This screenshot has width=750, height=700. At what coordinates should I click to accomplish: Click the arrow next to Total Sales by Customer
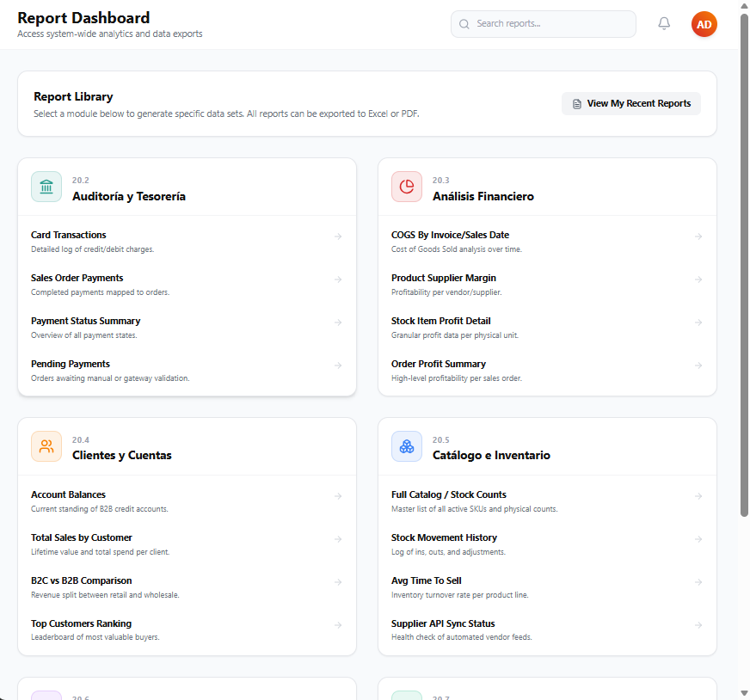[338, 539]
